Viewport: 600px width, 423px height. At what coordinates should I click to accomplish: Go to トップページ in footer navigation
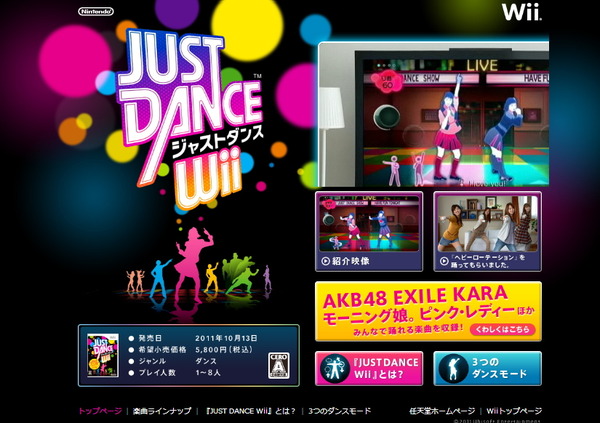click(x=100, y=411)
